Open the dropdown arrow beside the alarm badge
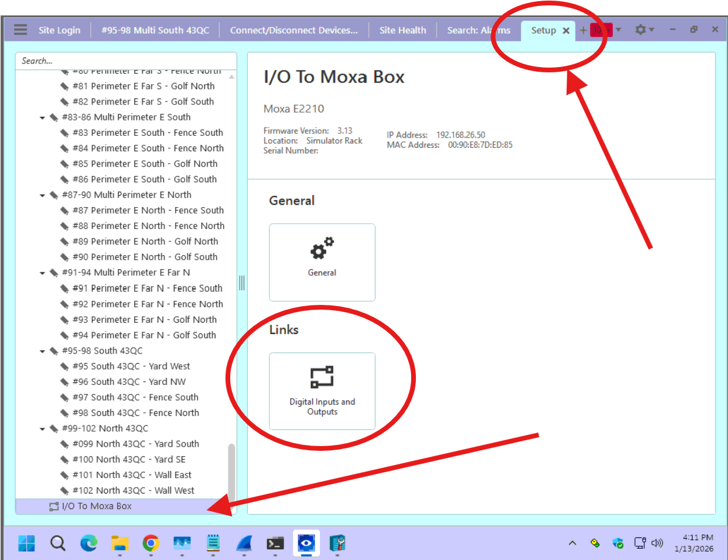The width and height of the screenshot is (728, 560). 618,30
